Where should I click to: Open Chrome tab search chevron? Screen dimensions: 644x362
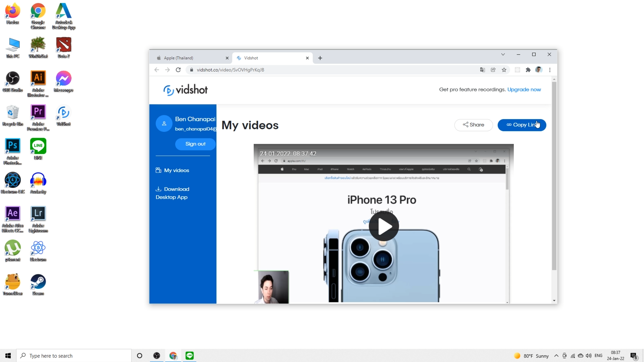[x=503, y=54]
